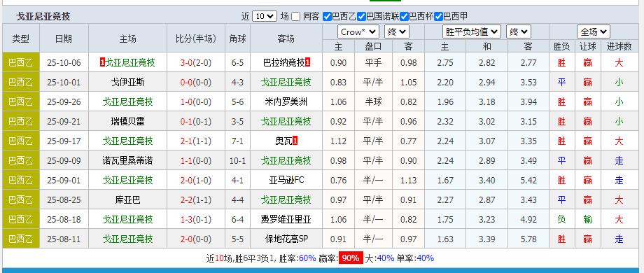The image size is (644, 273).
Task: Click the 类型 column header
Action: [x=20, y=38]
